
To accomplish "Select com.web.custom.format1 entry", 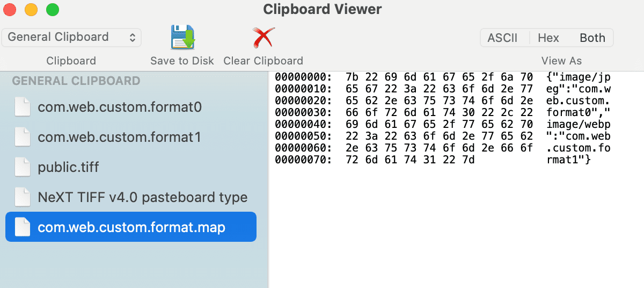I will 119,138.
